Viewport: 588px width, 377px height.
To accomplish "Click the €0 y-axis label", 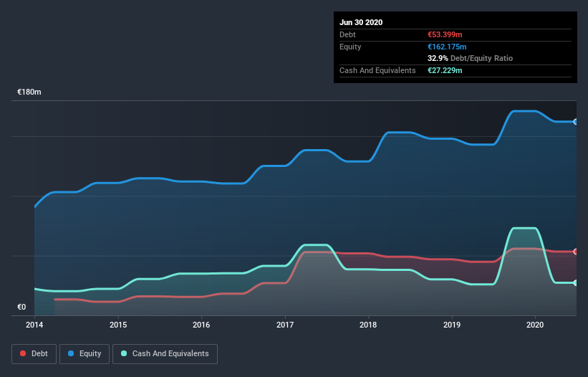I will coord(21,307).
